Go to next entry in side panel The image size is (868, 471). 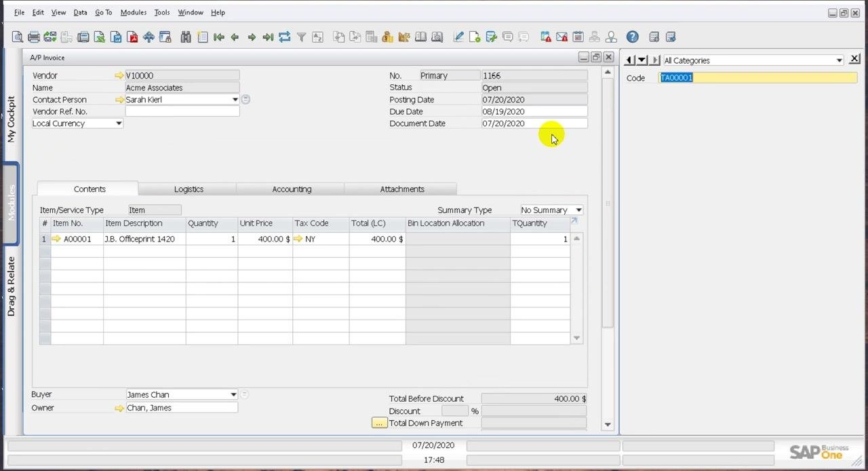click(654, 60)
